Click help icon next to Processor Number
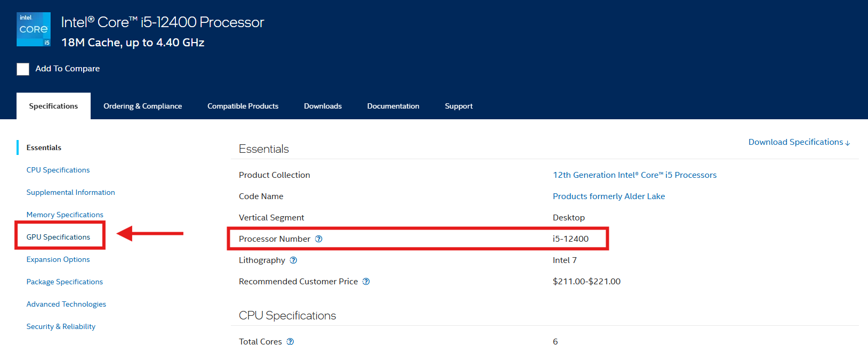This screenshot has height=345, width=868. click(319, 239)
